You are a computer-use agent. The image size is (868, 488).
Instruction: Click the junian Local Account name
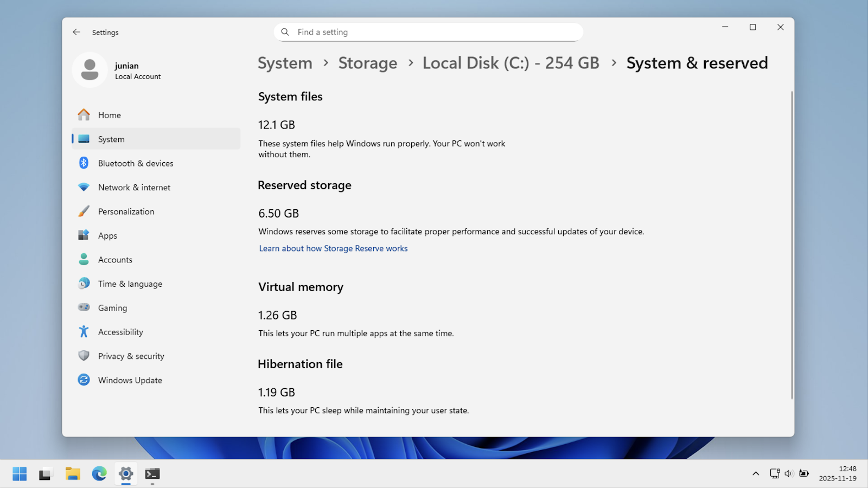pyautogui.click(x=138, y=70)
